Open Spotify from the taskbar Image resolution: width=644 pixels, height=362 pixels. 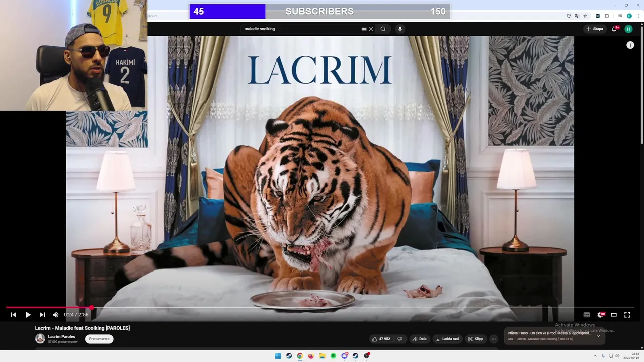click(x=333, y=356)
